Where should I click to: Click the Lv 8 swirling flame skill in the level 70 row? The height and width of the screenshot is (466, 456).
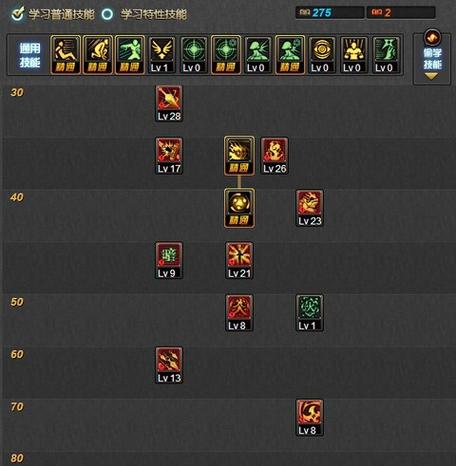[309, 417]
